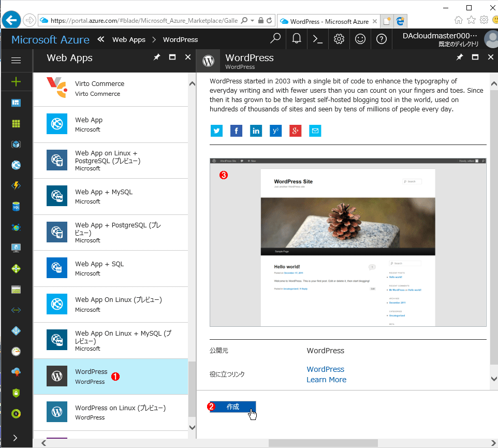The height and width of the screenshot is (448, 498).
Task: Open portal settings gear
Action: tap(339, 39)
